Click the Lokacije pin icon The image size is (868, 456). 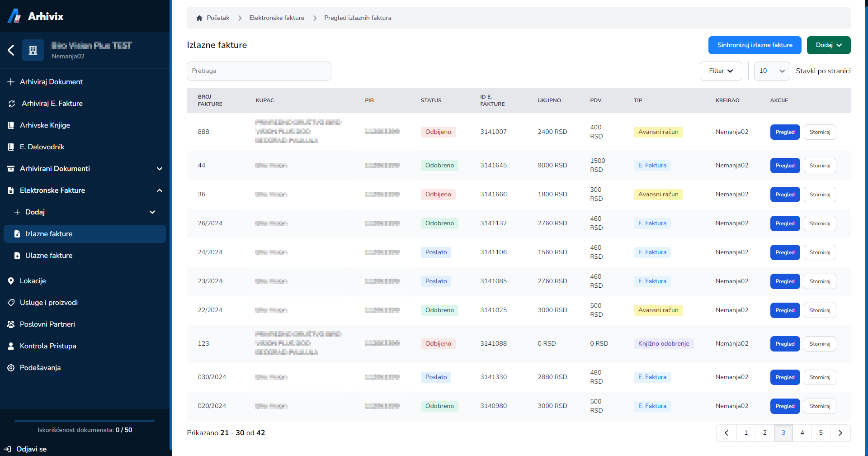click(11, 281)
